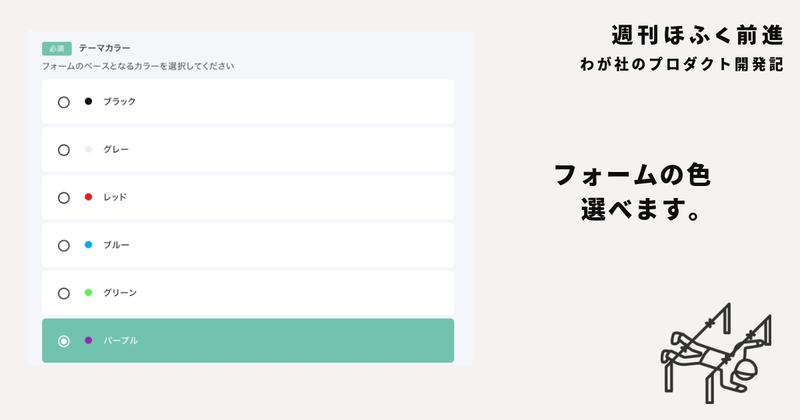Select the ブラック radio button
The height and width of the screenshot is (420, 800).
(x=64, y=102)
